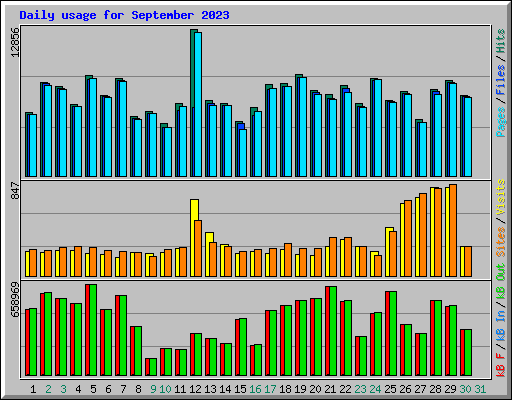
Task: Click day 3 on the x-axis
Action: tap(63, 389)
